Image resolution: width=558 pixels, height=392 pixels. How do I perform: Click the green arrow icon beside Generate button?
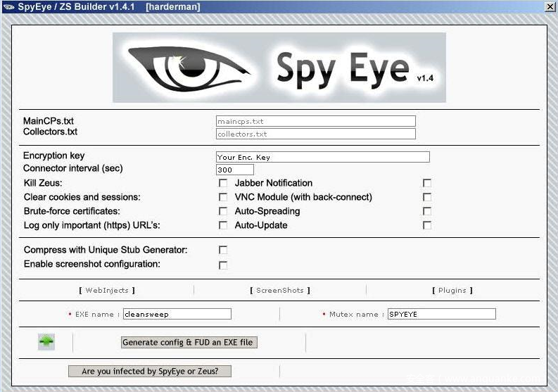46,342
